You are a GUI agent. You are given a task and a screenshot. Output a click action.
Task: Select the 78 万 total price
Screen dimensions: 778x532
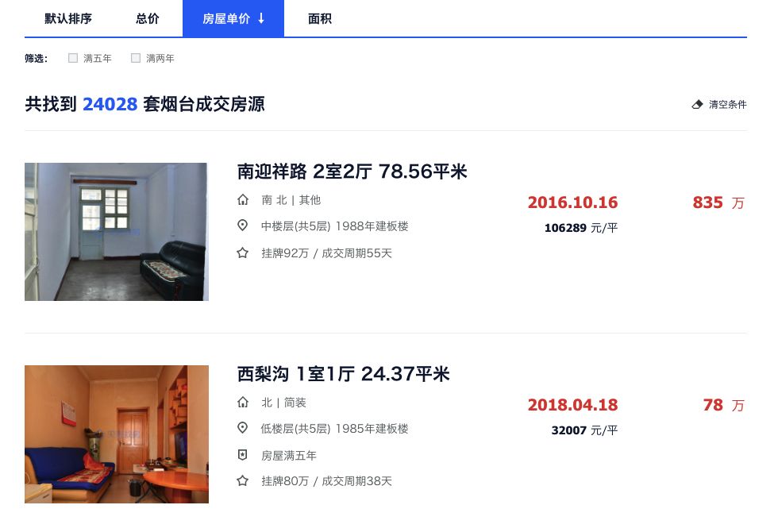tap(724, 405)
